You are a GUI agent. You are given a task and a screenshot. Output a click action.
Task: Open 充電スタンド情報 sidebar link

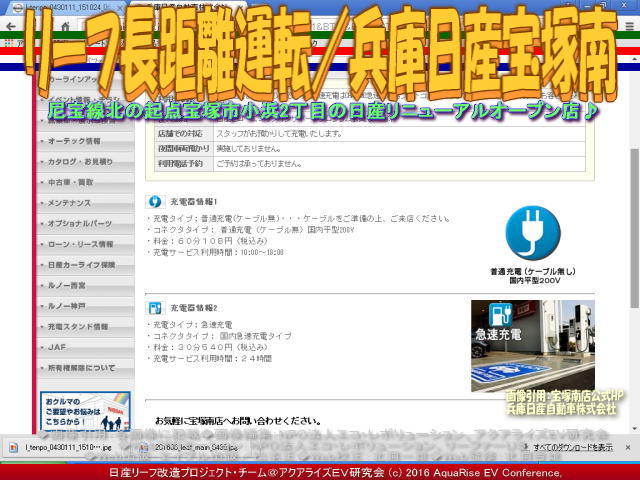click(x=85, y=327)
